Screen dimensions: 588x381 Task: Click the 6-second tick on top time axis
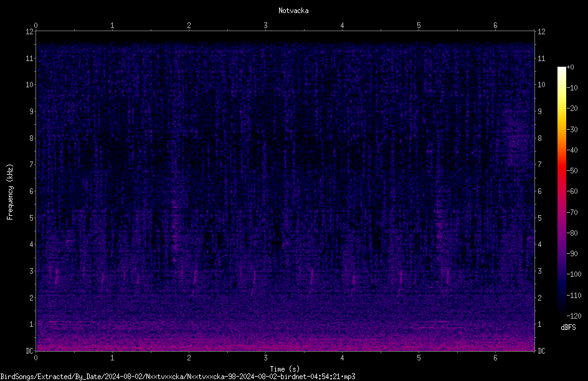tap(495, 26)
